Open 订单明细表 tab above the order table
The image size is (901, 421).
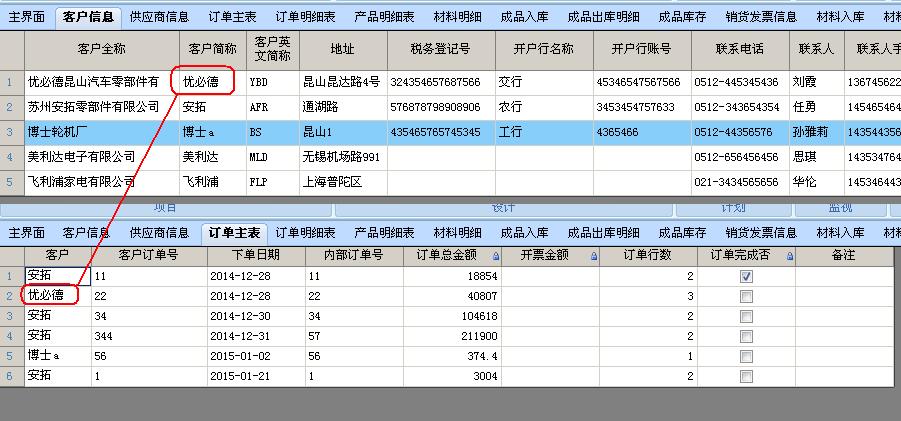tap(305, 233)
